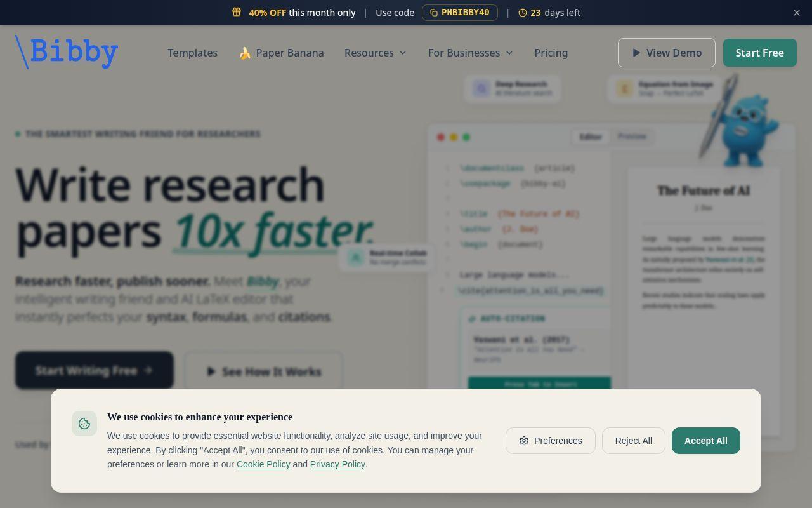The height and width of the screenshot is (508, 812).
Task: Click the gift icon in promo banner
Action: (x=237, y=12)
